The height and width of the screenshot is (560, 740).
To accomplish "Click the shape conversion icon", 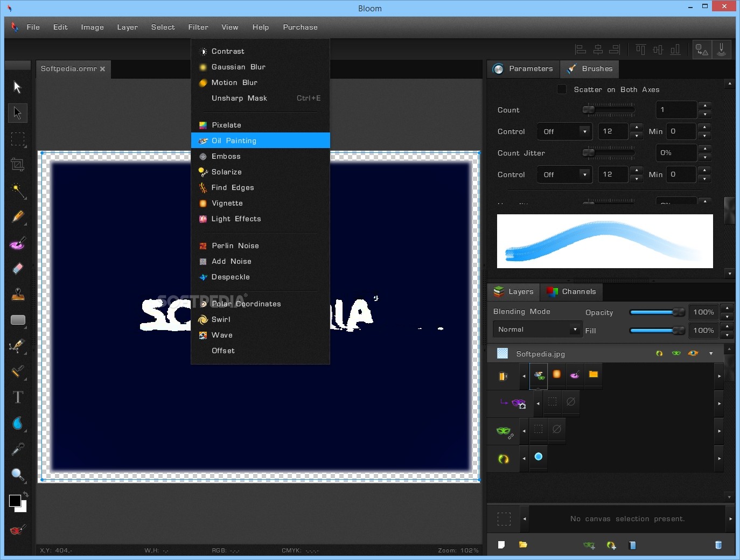I will click(x=702, y=50).
